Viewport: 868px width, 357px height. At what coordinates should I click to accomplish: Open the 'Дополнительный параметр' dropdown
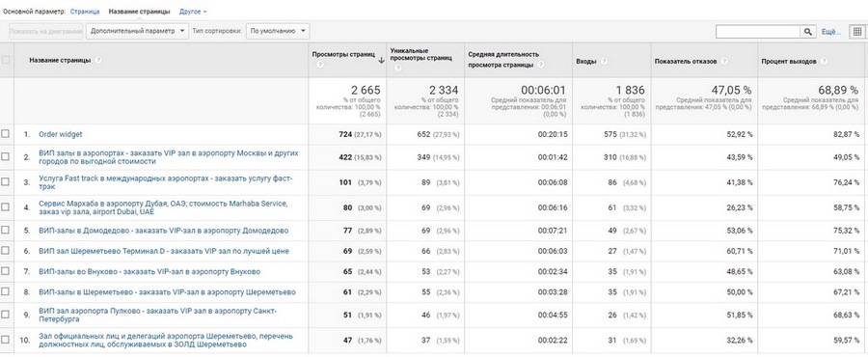coord(137,32)
